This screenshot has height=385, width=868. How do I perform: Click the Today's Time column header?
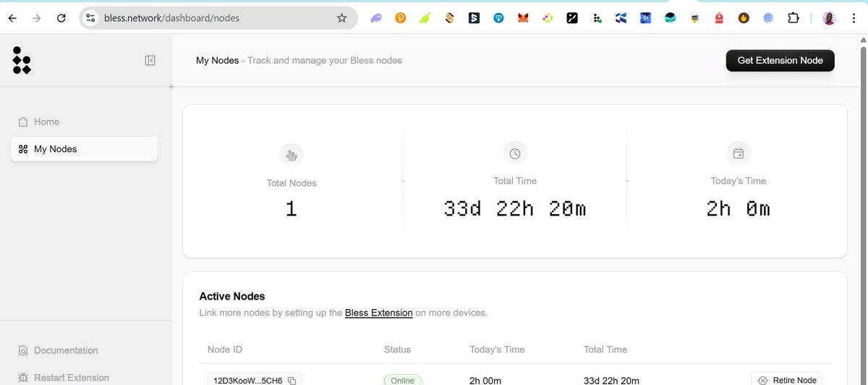pos(497,350)
